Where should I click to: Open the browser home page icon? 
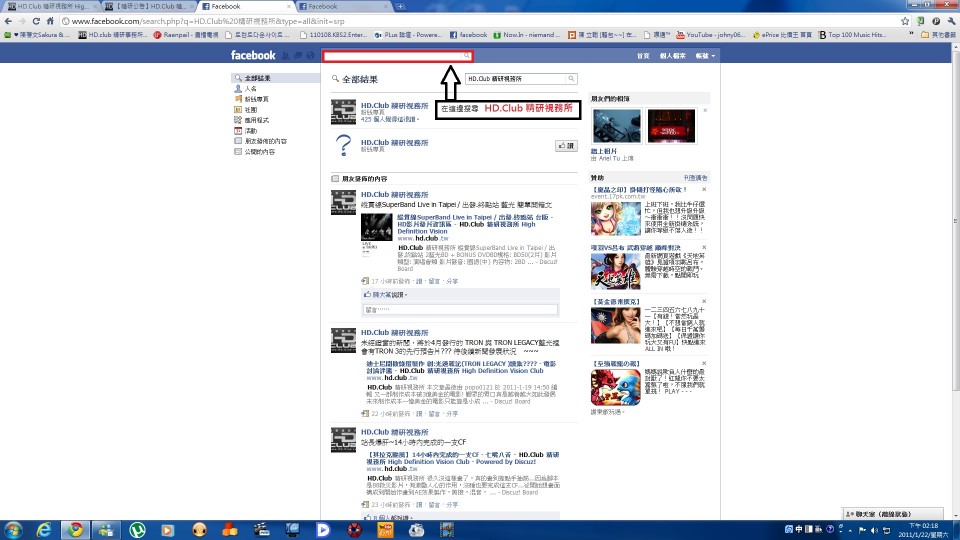[50, 21]
